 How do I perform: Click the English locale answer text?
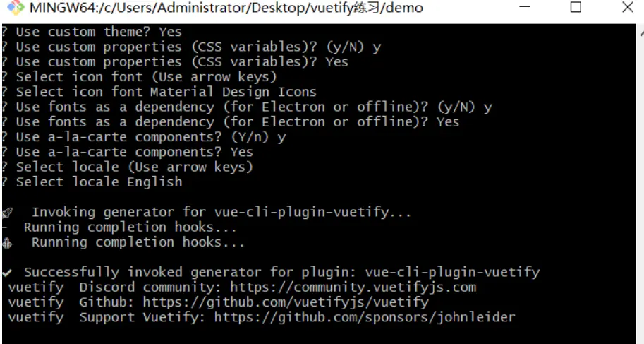click(154, 182)
